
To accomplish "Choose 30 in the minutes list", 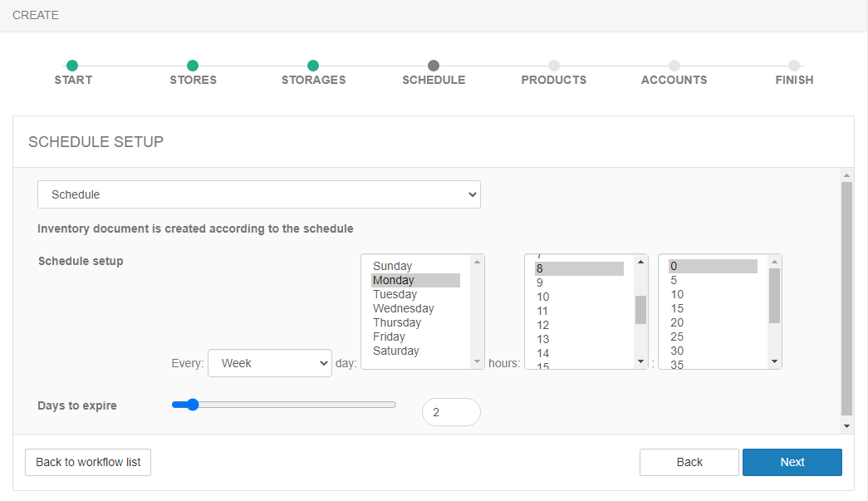I will tap(678, 351).
